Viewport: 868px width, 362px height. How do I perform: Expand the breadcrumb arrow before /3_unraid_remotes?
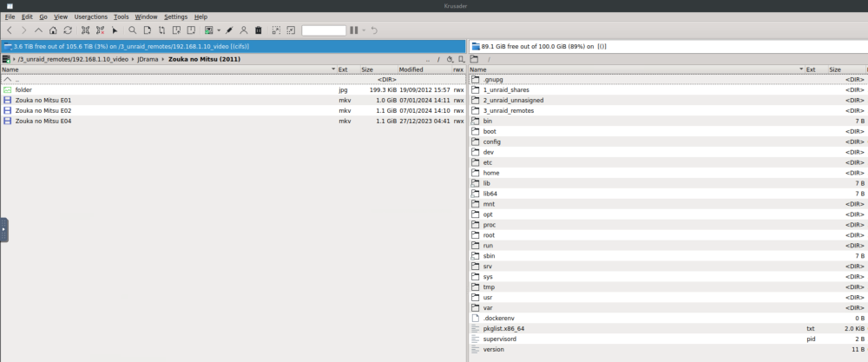coord(14,59)
